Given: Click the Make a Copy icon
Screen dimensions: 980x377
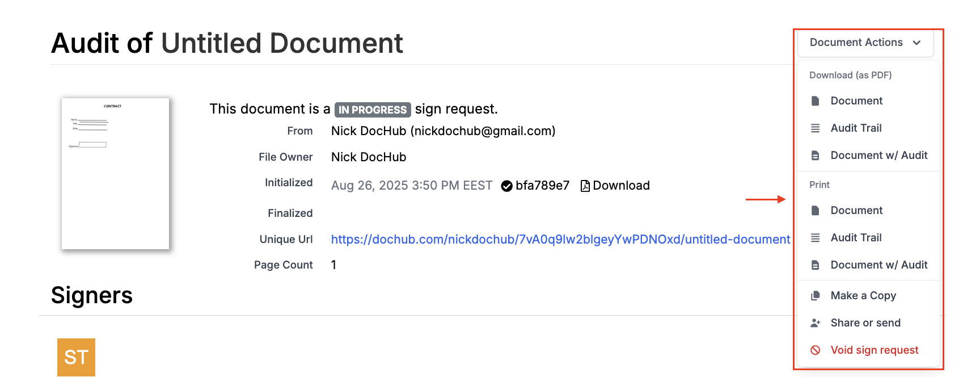Looking at the screenshot, I should [x=815, y=296].
